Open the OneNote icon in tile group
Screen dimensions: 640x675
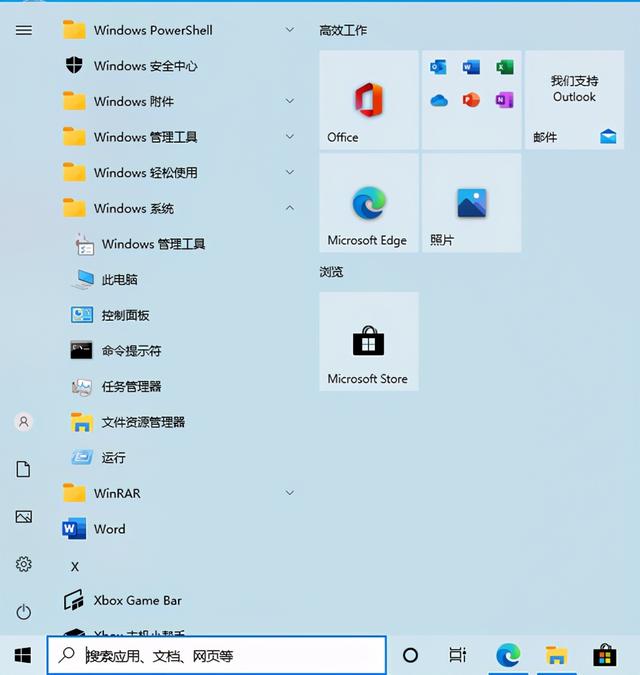(x=504, y=100)
